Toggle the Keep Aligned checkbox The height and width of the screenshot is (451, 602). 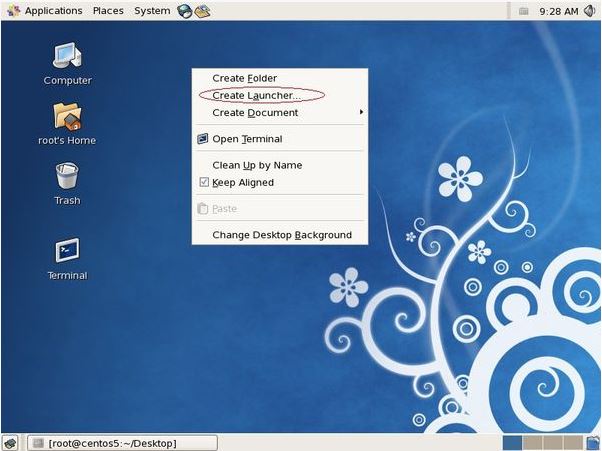point(204,182)
